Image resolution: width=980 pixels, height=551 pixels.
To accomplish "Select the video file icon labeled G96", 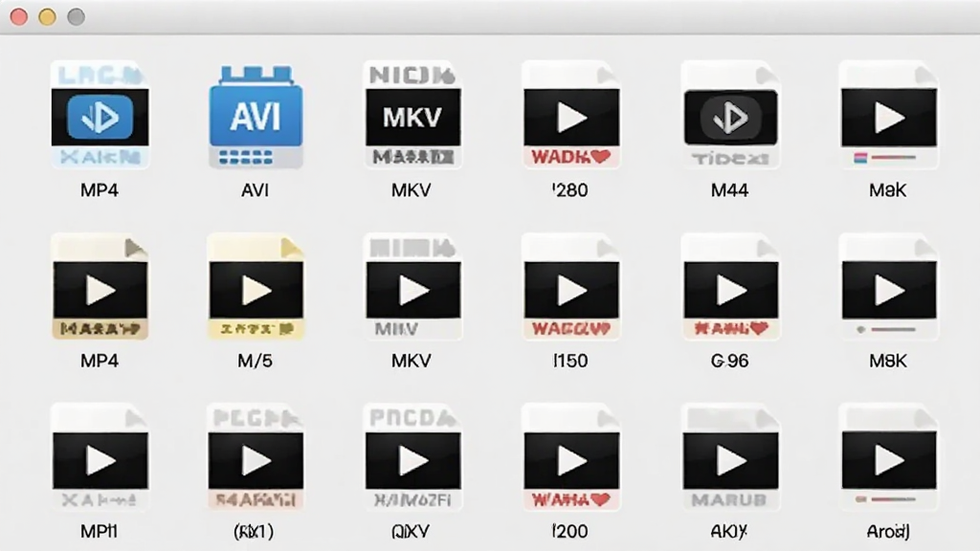I will coord(730,287).
